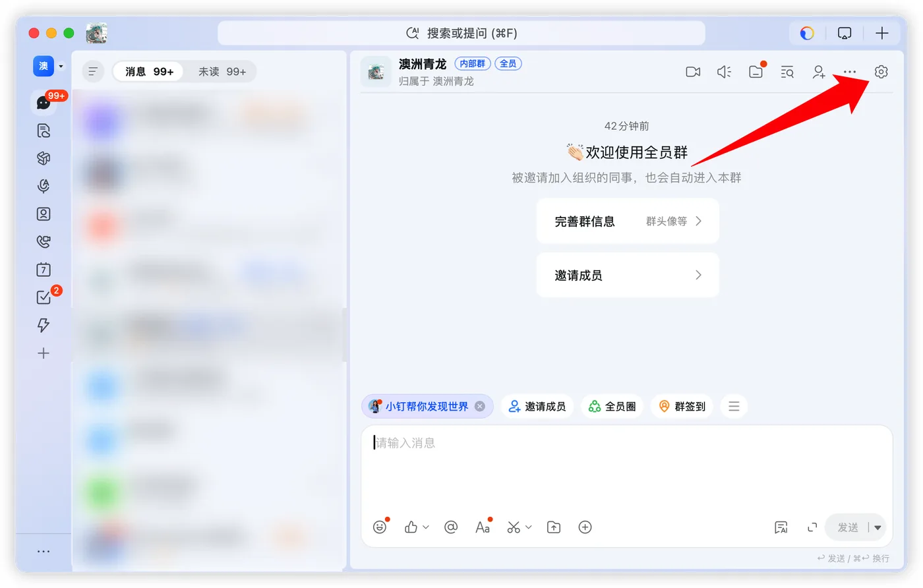This screenshot has width=923, height=588.
Task: Open the phone calls icon in sidebar
Action: point(44,242)
